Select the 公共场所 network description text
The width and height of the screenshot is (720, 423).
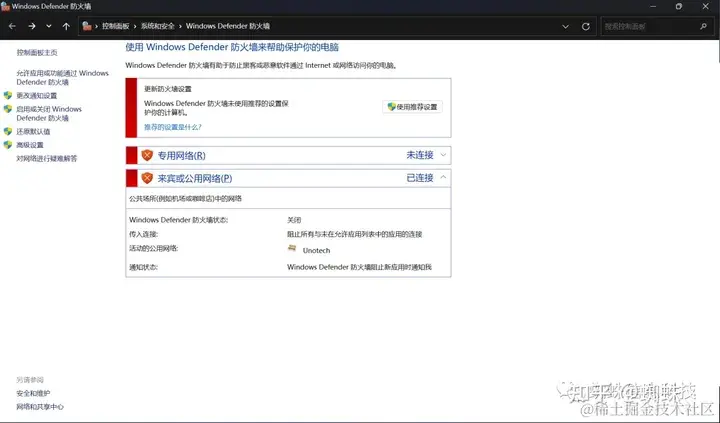pyautogui.click(x=186, y=199)
